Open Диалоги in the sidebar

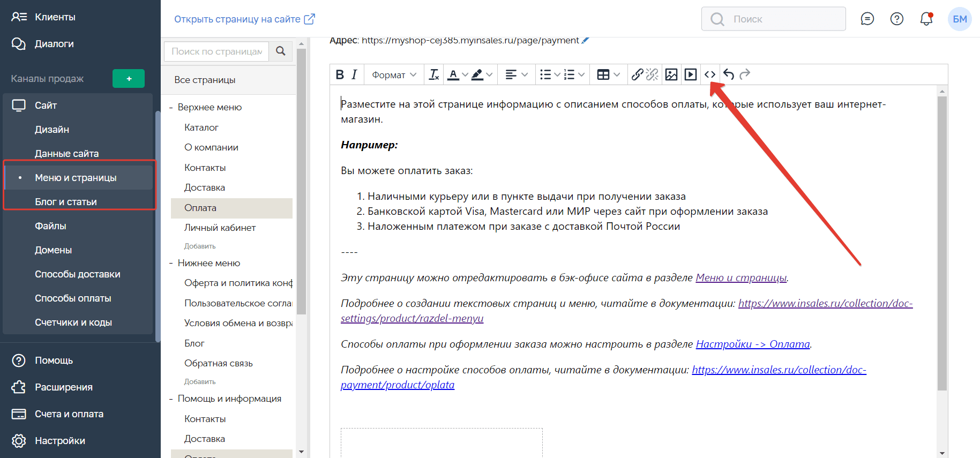point(54,44)
